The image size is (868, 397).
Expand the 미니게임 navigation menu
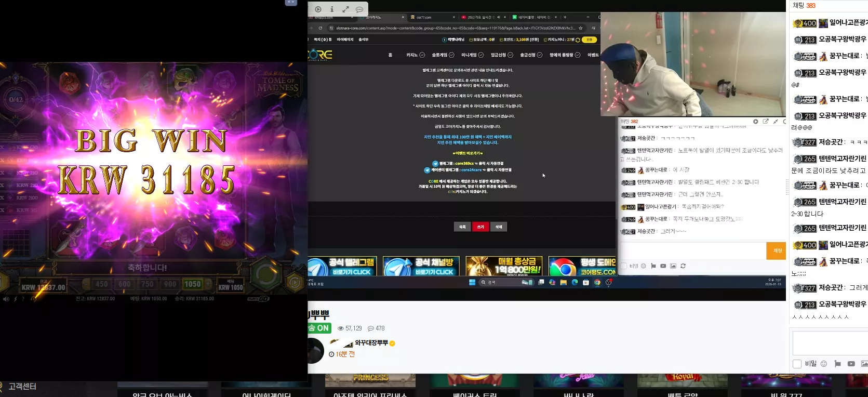tap(473, 55)
